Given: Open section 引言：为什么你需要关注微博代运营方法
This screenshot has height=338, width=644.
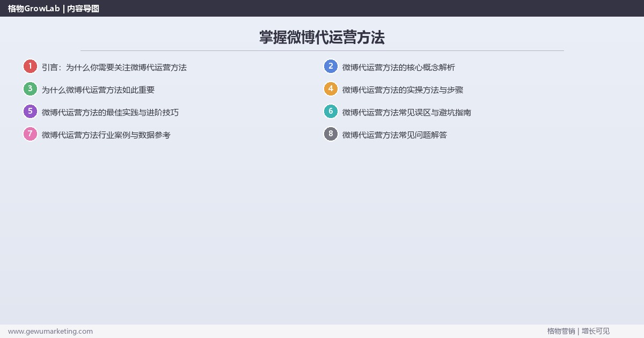Looking at the screenshot, I should [x=114, y=68].
